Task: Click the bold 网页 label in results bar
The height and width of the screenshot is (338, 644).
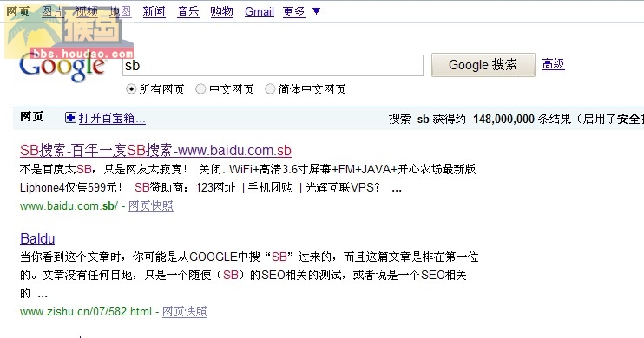Action: pyautogui.click(x=31, y=117)
